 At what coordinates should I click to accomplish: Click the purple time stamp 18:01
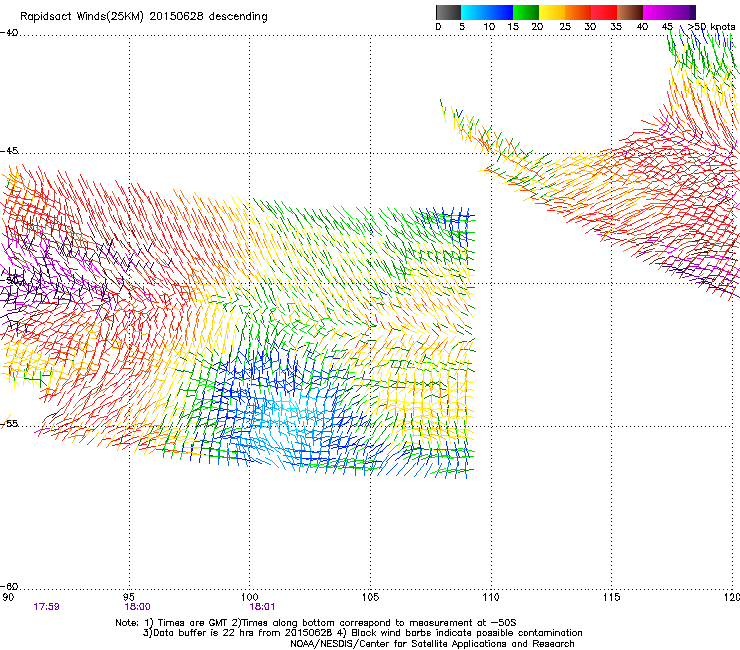click(262, 607)
